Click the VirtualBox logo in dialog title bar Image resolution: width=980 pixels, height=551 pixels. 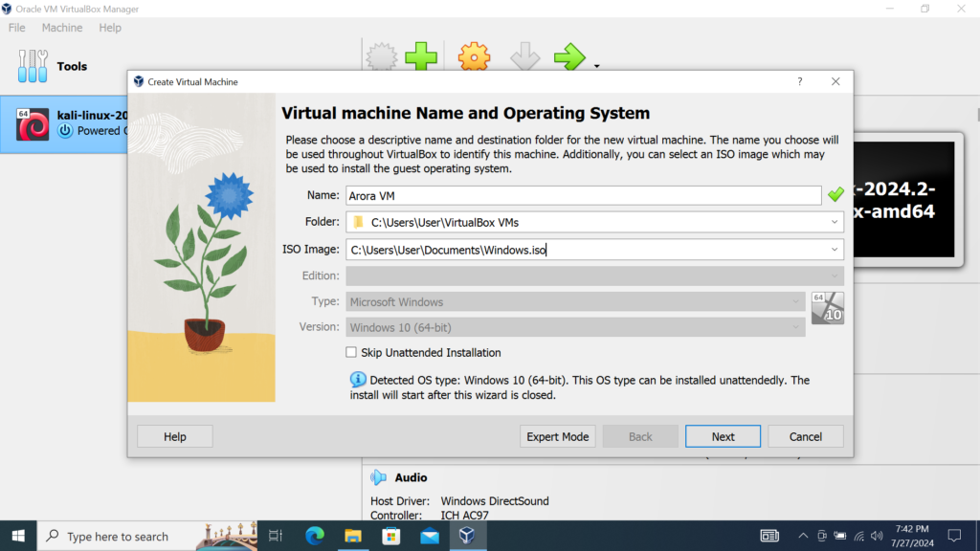pos(139,82)
